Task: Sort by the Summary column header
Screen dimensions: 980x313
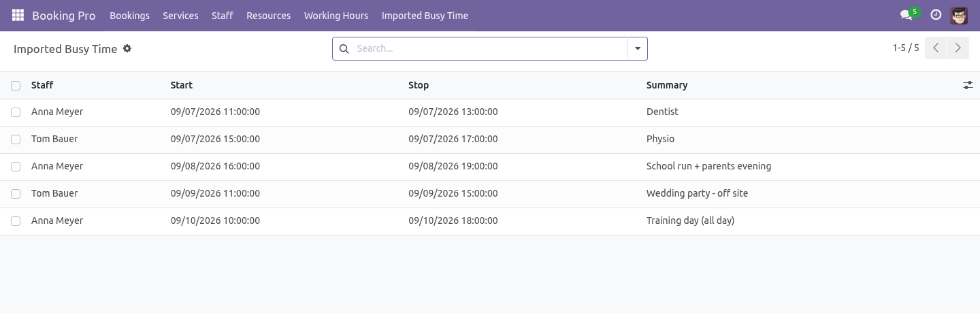Action: (x=667, y=85)
